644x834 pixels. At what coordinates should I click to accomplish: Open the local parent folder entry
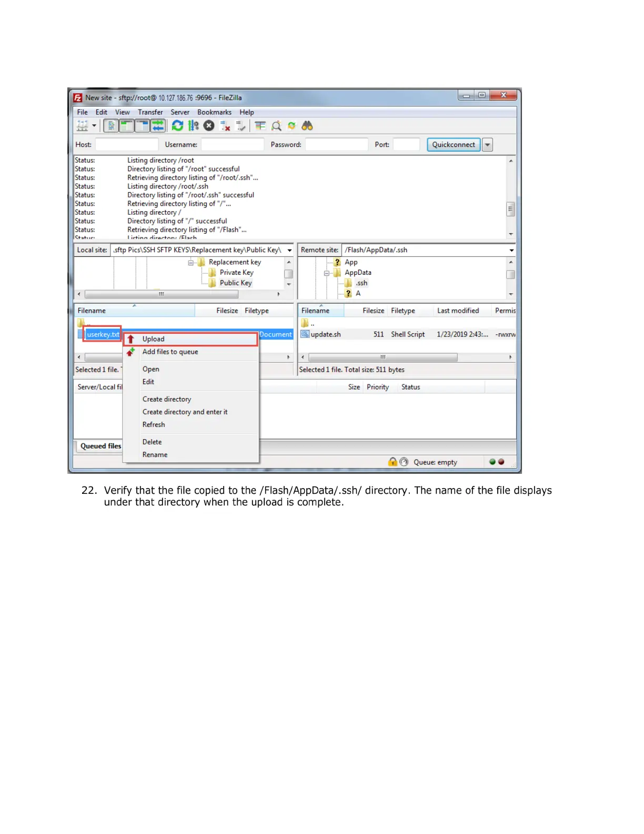tap(84, 323)
